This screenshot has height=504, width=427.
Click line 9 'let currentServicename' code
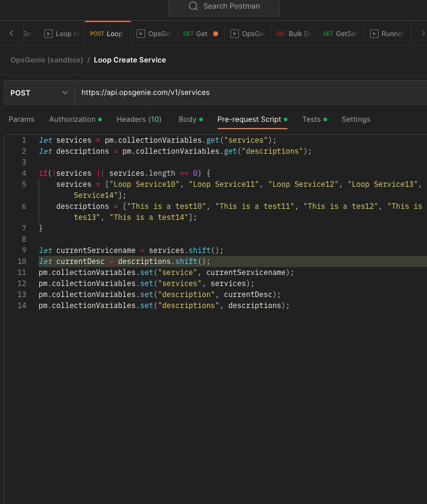point(131,250)
